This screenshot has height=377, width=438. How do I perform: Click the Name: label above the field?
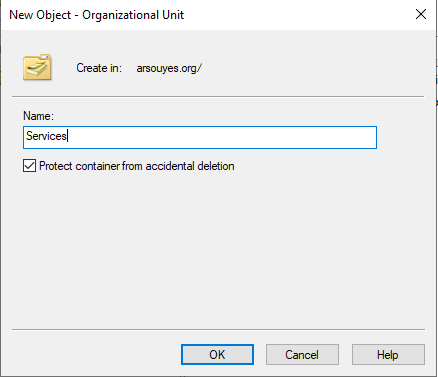38,116
